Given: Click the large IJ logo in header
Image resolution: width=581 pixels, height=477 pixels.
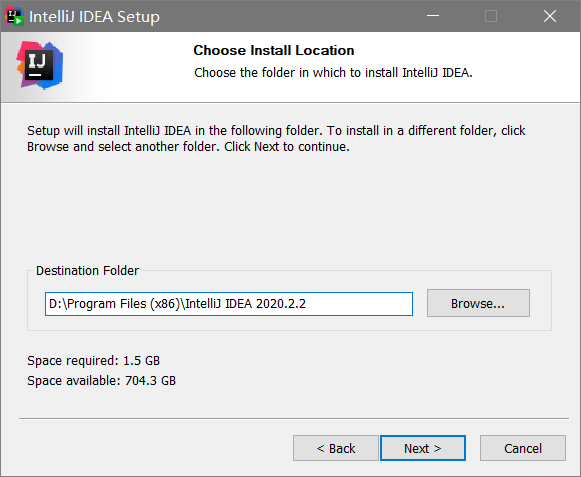Looking at the screenshot, I should coord(40,65).
